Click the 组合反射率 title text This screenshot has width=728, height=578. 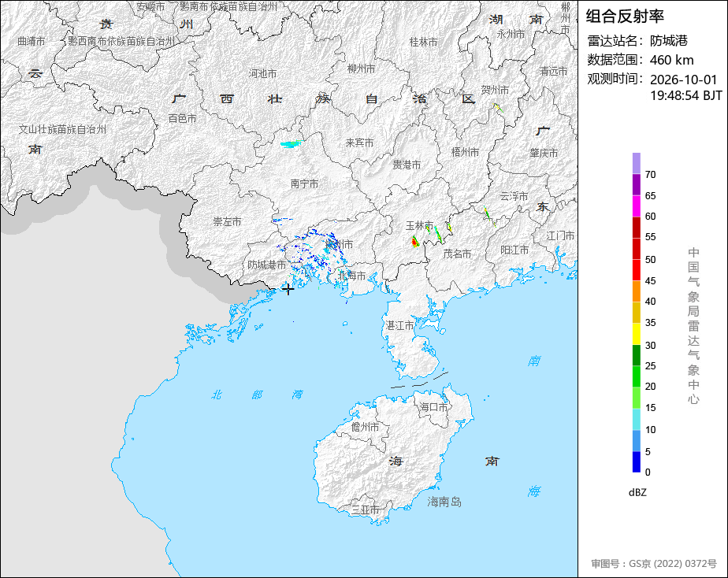(x=625, y=17)
